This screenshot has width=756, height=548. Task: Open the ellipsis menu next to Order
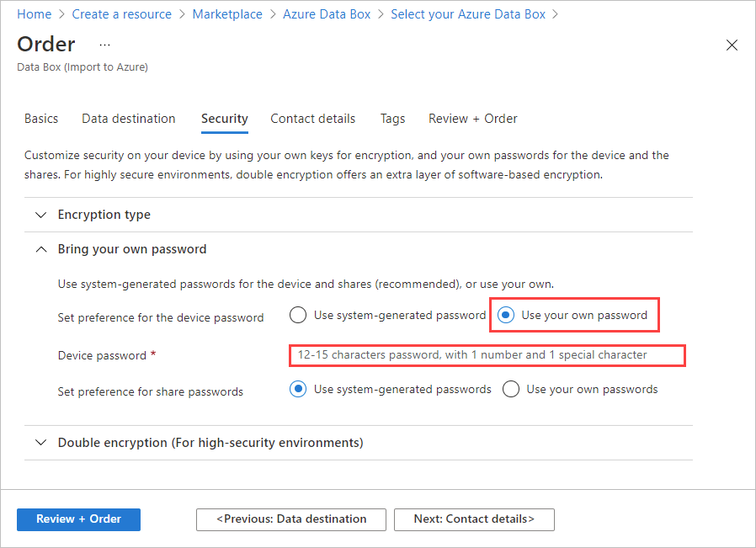click(x=104, y=45)
